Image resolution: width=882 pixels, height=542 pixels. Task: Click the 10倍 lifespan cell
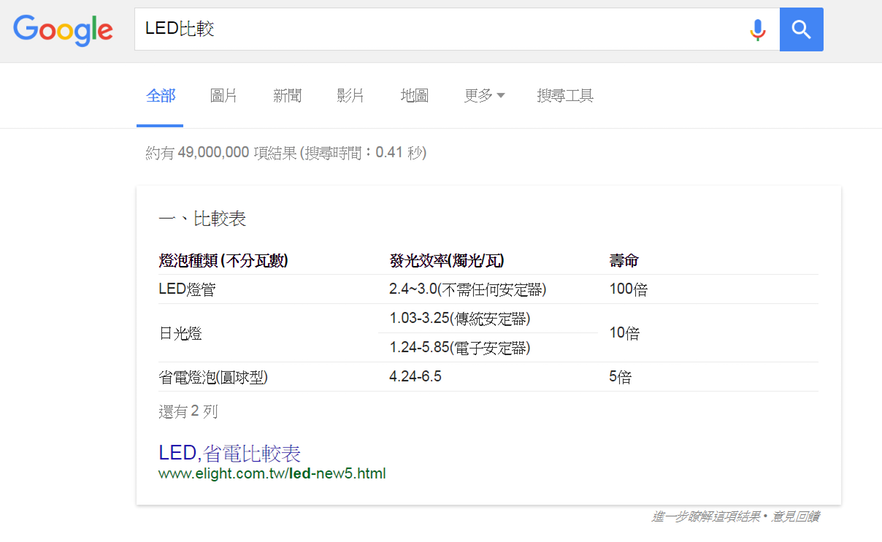(624, 333)
